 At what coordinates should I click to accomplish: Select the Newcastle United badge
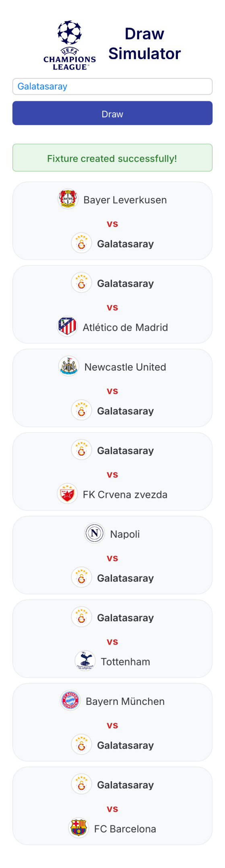(69, 366)
